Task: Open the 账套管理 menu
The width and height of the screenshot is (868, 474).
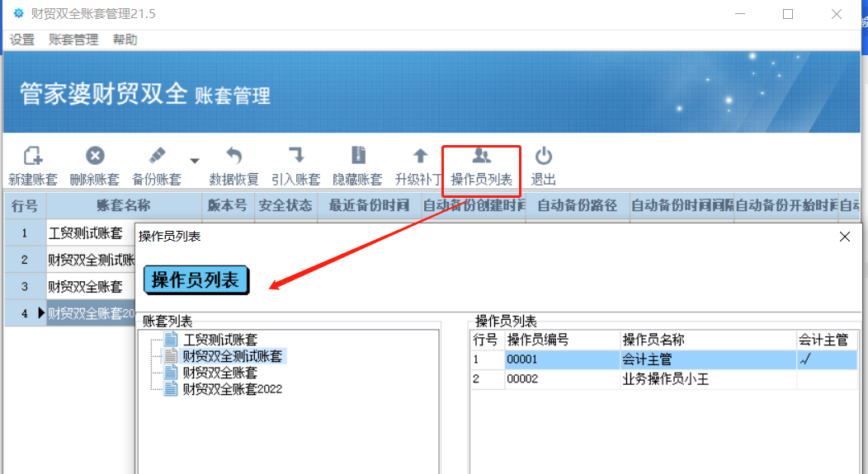Action: point(73,40)
